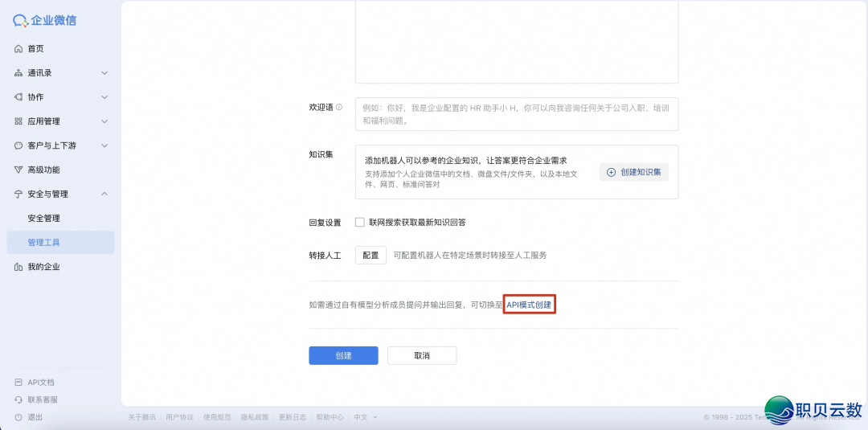Click the 首页 home icon

[x=18, y=49]
